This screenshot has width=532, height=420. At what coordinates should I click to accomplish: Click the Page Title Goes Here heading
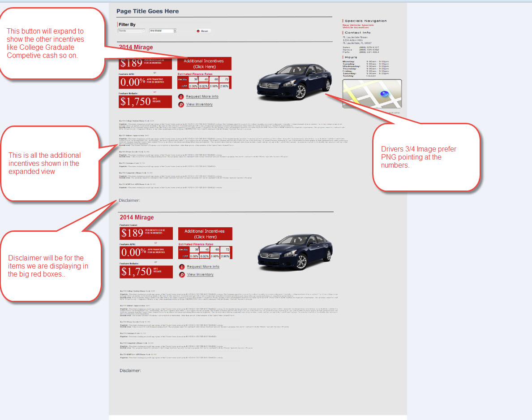[148, 11]
